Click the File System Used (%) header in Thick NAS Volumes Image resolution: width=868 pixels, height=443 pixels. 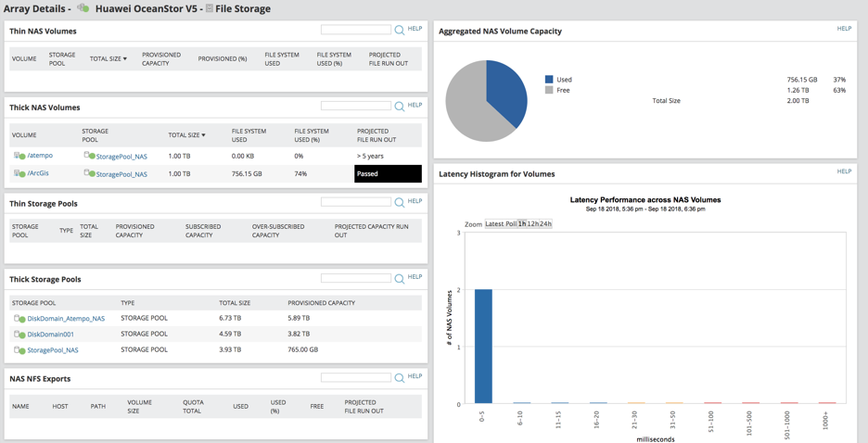pos(312,135)
